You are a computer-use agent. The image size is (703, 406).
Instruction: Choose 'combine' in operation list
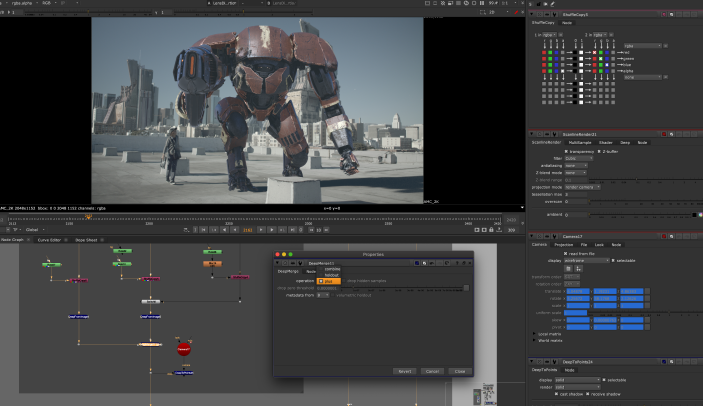[x=332, y=269]
